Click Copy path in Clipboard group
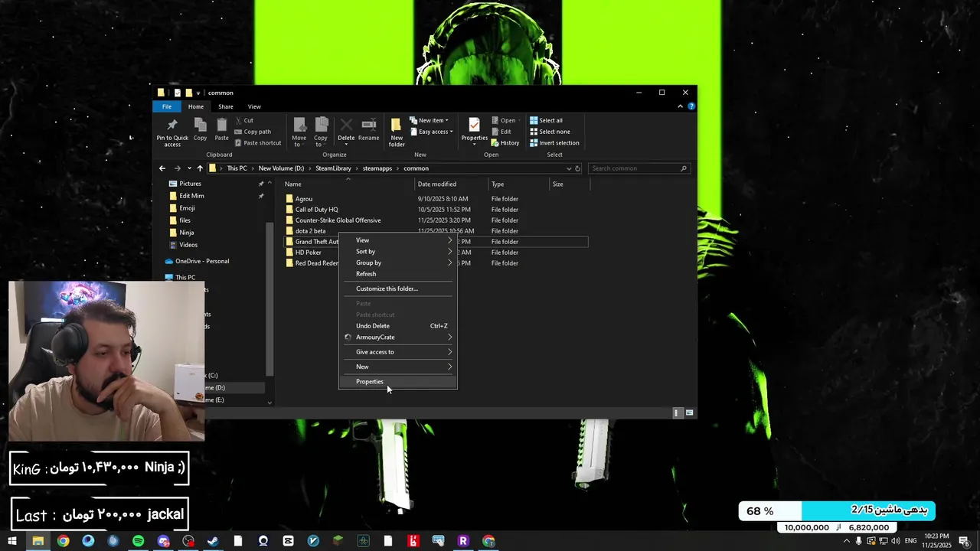Screen dimensions: 980x551 click(x=253, y=132)
